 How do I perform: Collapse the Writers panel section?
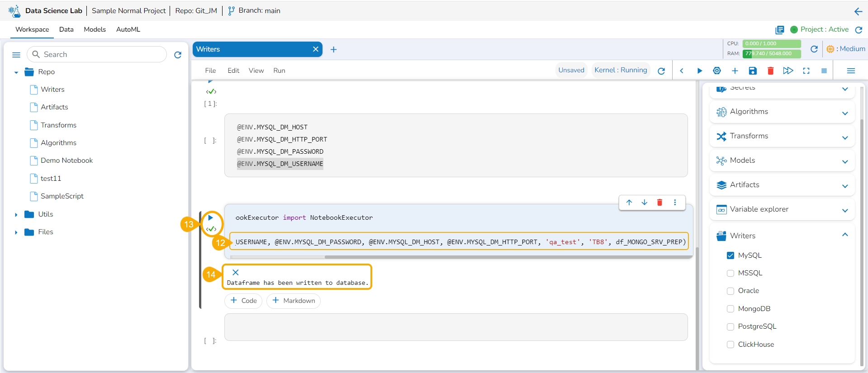pos(844,235)
